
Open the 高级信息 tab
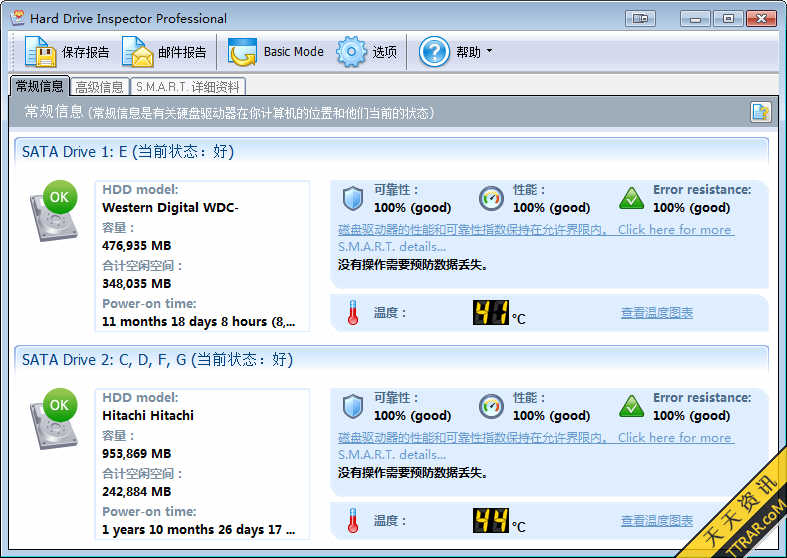99,87
